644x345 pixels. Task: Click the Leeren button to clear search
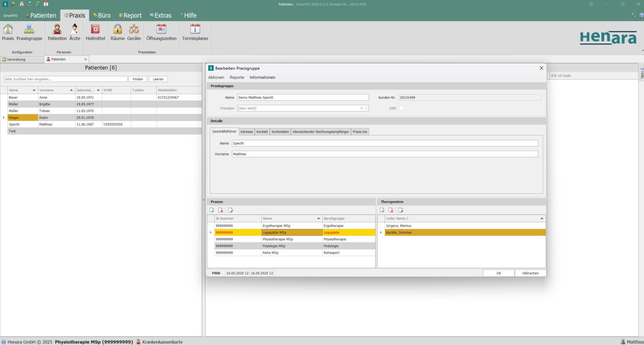click(x=158, y=79)
